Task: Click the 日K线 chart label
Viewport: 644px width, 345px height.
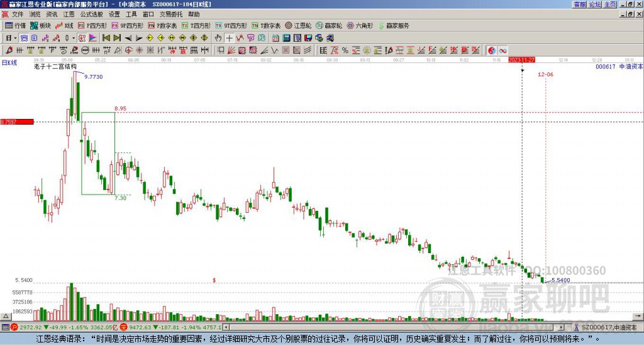Action: (9, 63)
